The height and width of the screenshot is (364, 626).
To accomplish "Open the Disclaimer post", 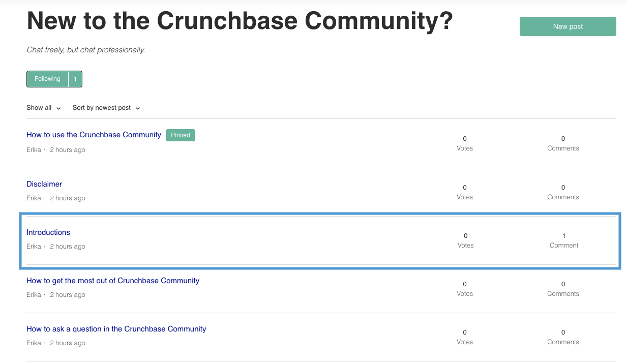I will [x=44, y=184].
